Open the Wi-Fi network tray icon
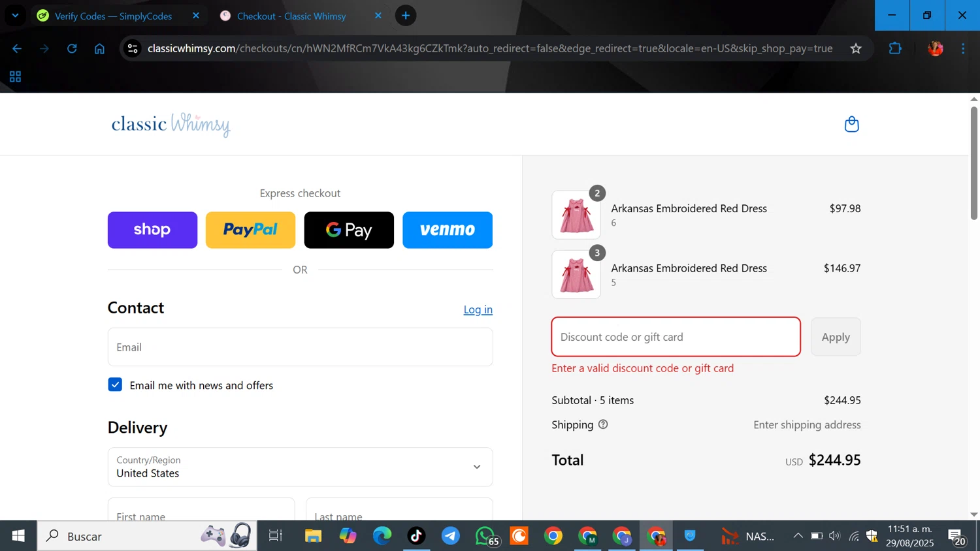The height and width of the screenshot is (551, 980). 854,536
